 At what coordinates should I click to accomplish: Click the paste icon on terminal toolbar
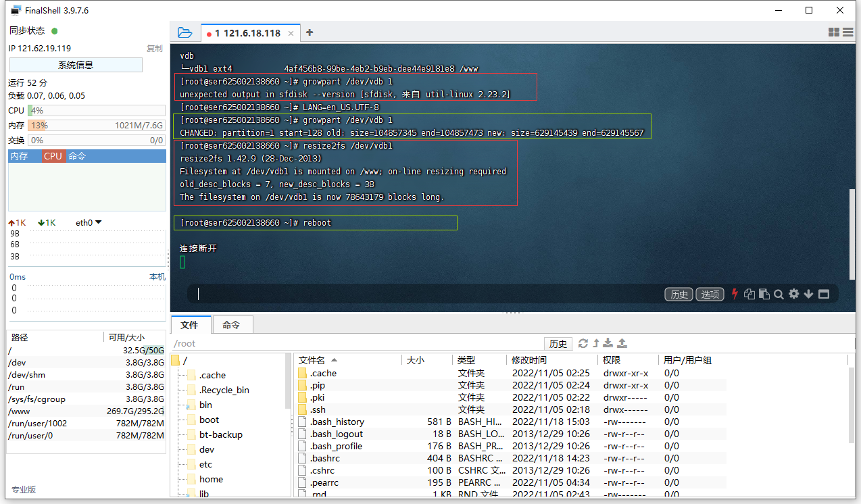pos(766,294)
